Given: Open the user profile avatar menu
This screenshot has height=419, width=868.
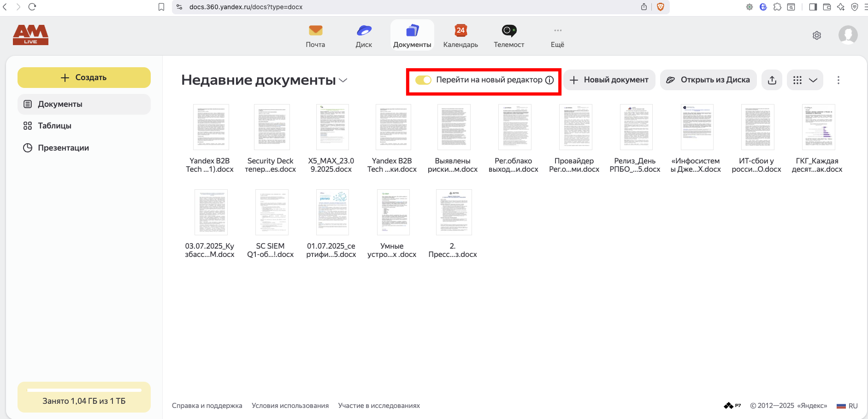Looking at the screenshot, I should [848, 35].
